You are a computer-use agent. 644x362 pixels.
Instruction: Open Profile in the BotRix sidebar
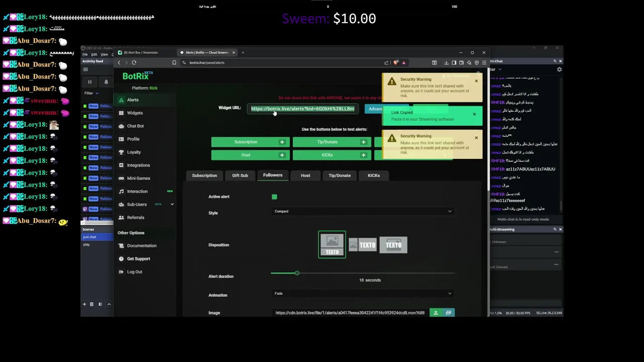pyautogui.click(x=144, y=139)
